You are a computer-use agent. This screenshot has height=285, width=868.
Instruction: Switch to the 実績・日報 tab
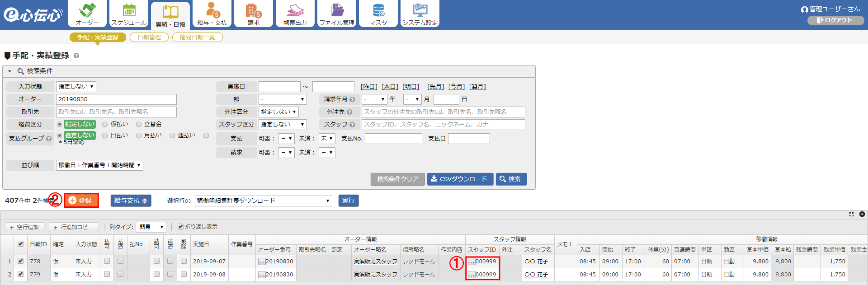pyautogui.click(x=170, y=15)
